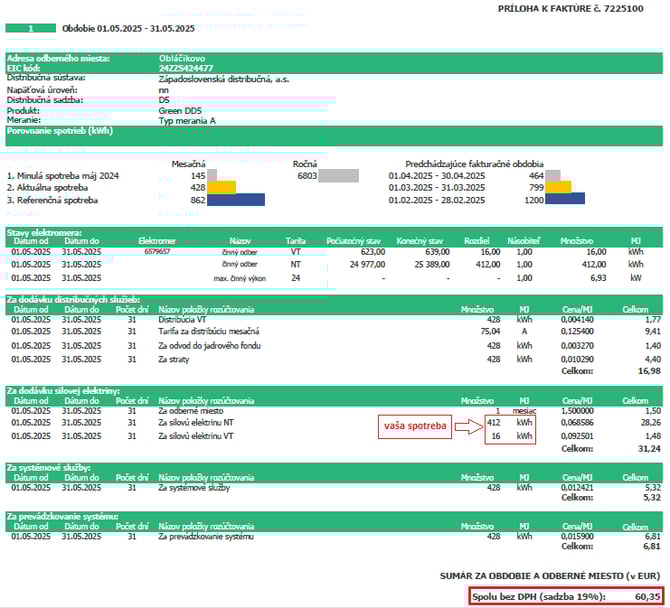Click the NT ending reading 25 389,00
This screenshot has height=608, width=670.
point(432,264)
